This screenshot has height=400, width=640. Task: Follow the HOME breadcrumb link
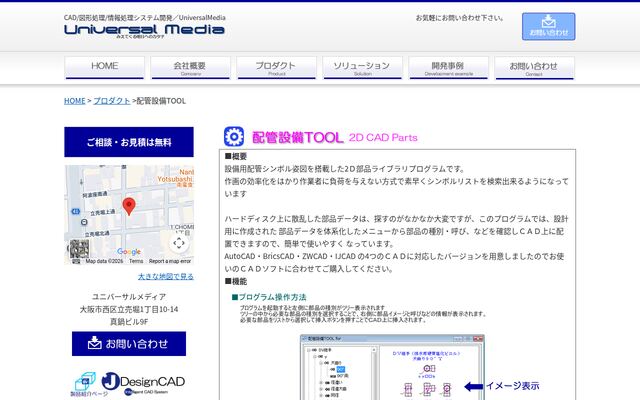pyautogui.click(x=75, y=101)
